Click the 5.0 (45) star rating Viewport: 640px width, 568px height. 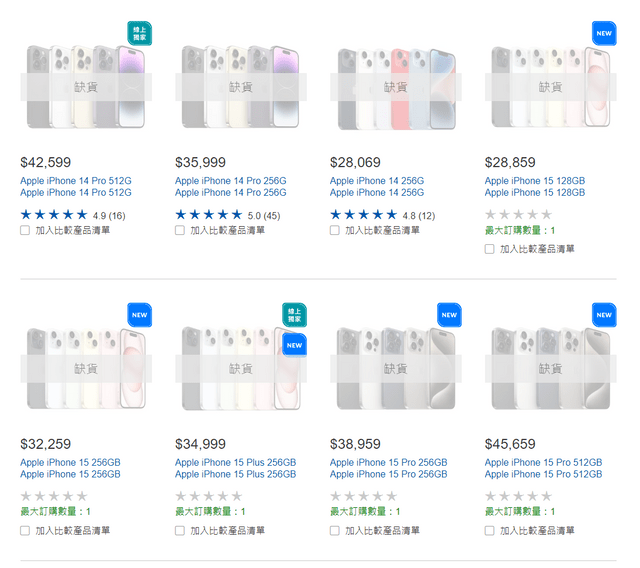pos(227,215)
